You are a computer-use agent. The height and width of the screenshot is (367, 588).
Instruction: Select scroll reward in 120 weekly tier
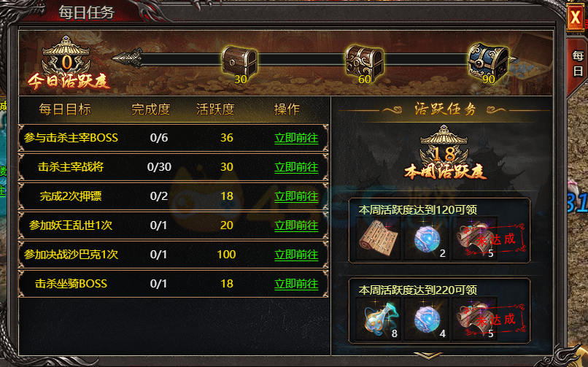pos(378,239)
